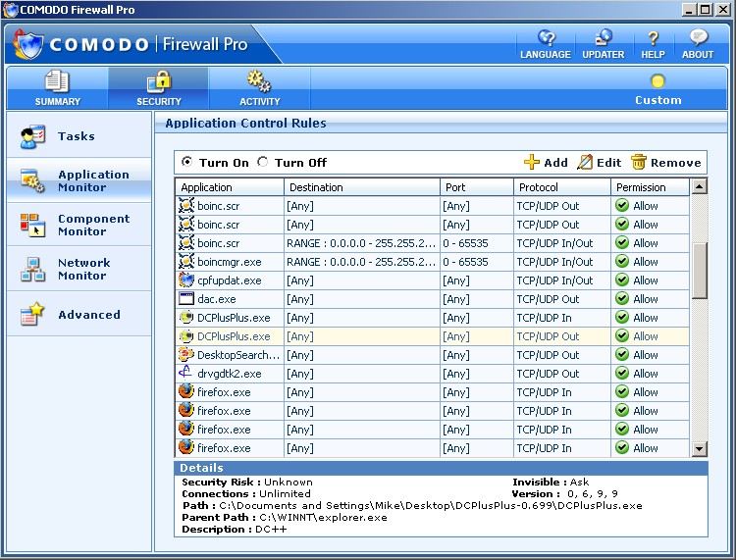Click the Remove rule button label

pos(675,163)
